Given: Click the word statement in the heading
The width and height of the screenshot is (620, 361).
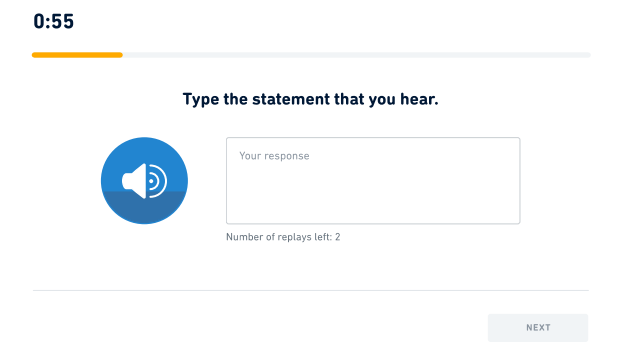Looking at the screenshot, I should click(291, 99).
